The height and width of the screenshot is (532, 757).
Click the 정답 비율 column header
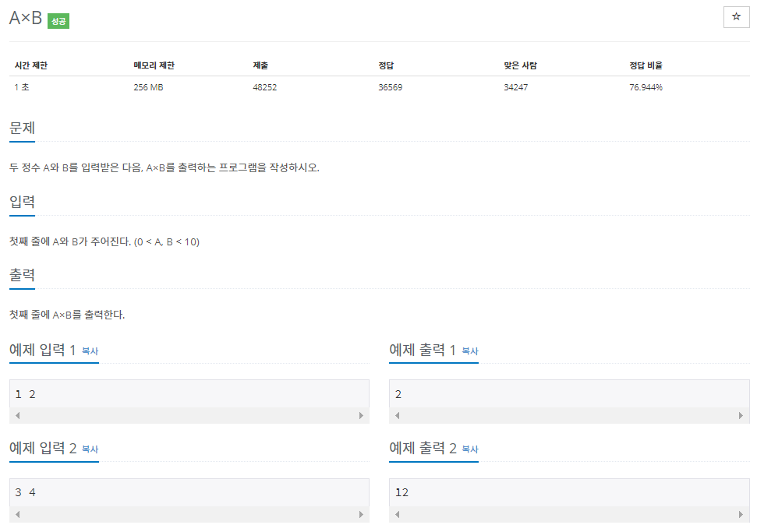point(646,65)
